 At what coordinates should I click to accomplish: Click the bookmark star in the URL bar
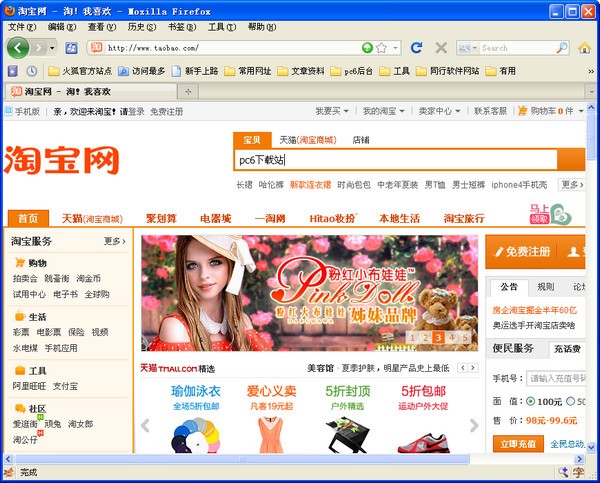(x=381, y=48)
